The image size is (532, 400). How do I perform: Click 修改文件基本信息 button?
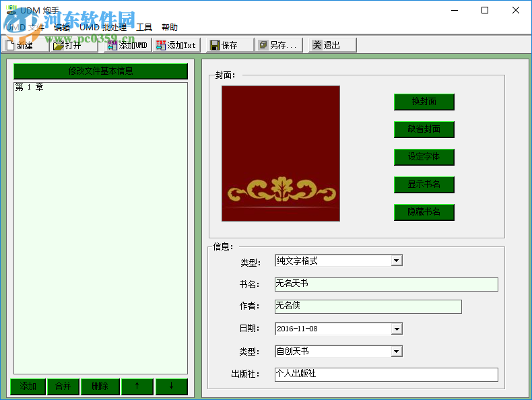click(x=100, y=71)
